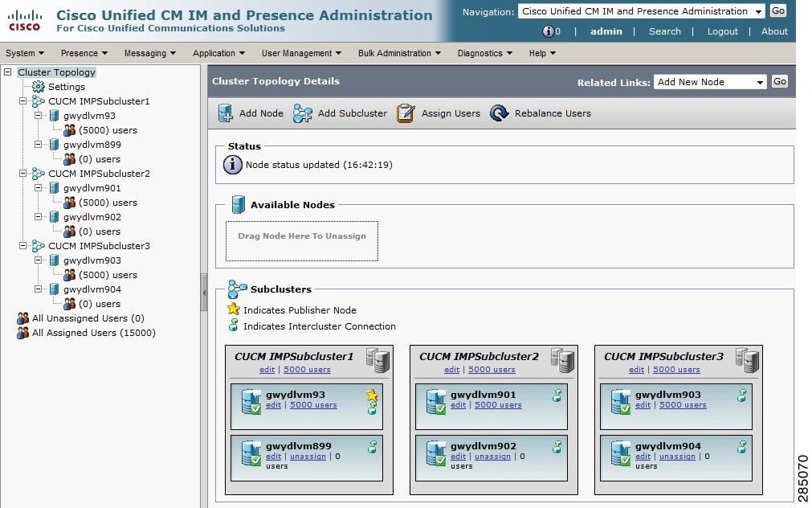
Task: Collapse CUCM IMPSubcluster1 in tree
Action: (x=22, y=101)
